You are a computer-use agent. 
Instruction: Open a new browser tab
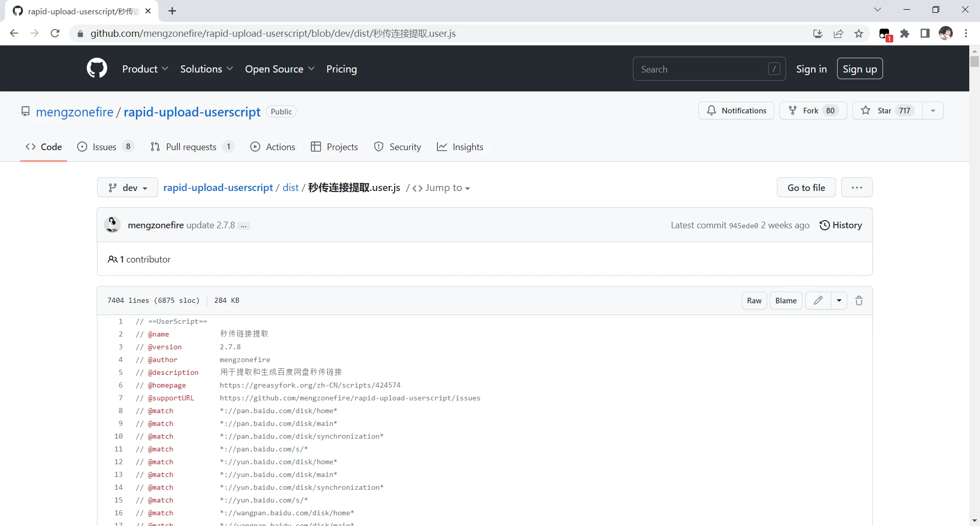coord(173,11)
